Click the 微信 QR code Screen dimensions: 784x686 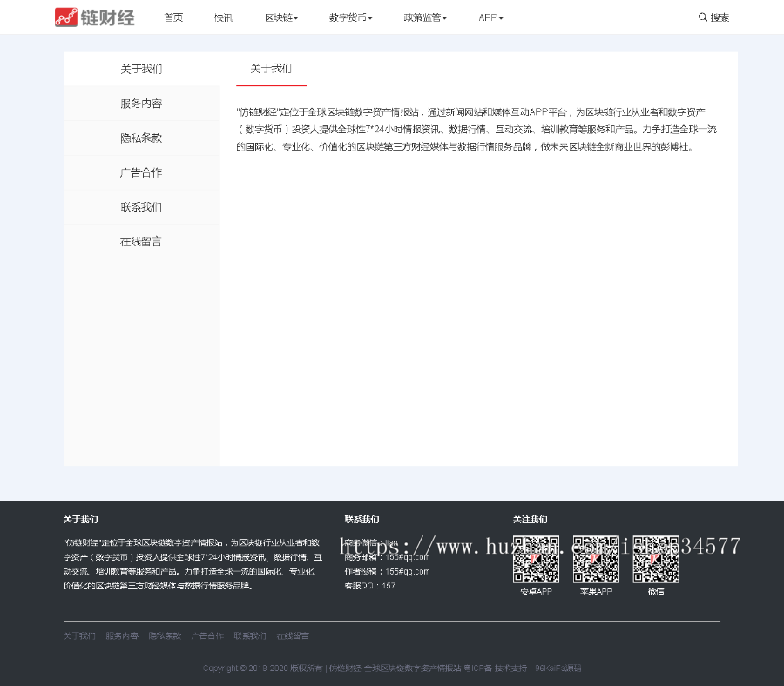coord(655,560)
